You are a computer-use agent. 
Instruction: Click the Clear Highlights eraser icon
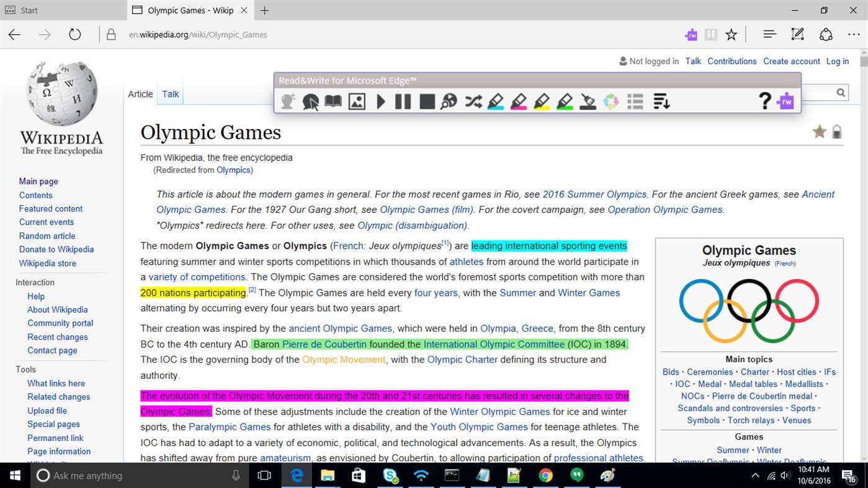(x=588, y=101)
